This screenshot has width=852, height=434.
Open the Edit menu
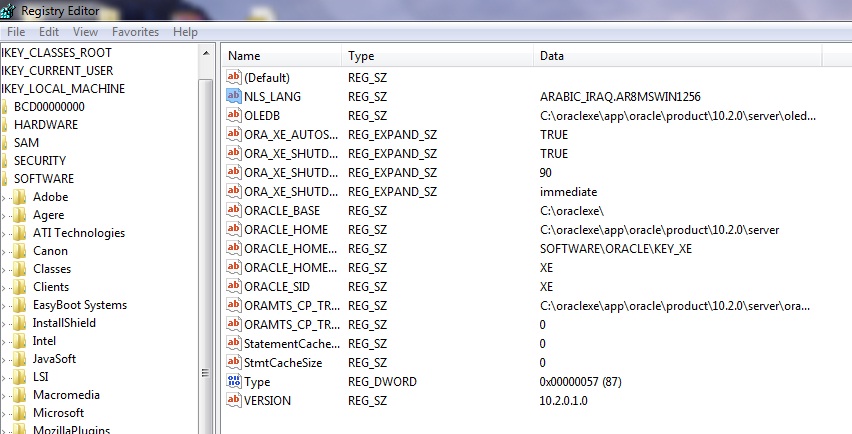pos(49,32)
